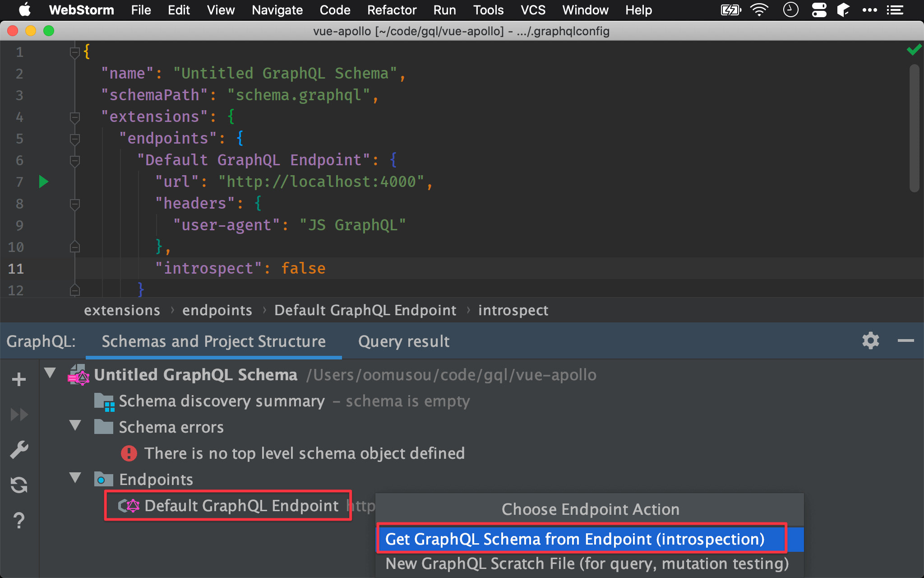Open the File menu
The width and height of the screenshot is (924, 578).
coord(141,10)
